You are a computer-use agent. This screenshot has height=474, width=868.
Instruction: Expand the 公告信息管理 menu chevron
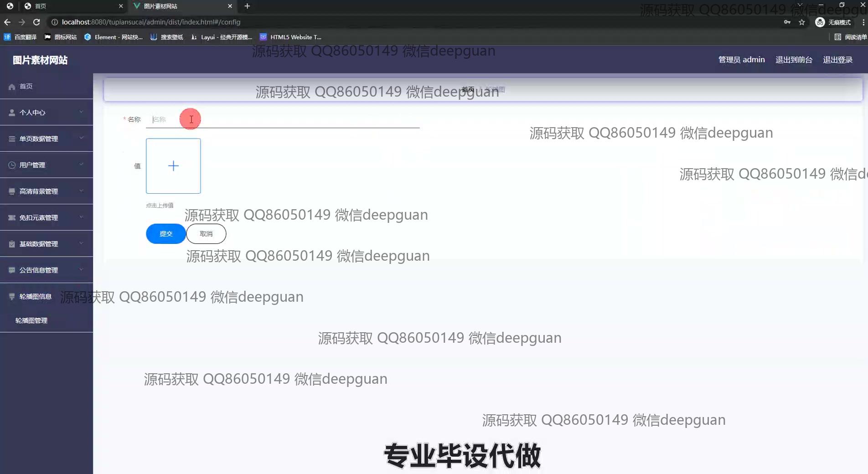coord(81,269)
